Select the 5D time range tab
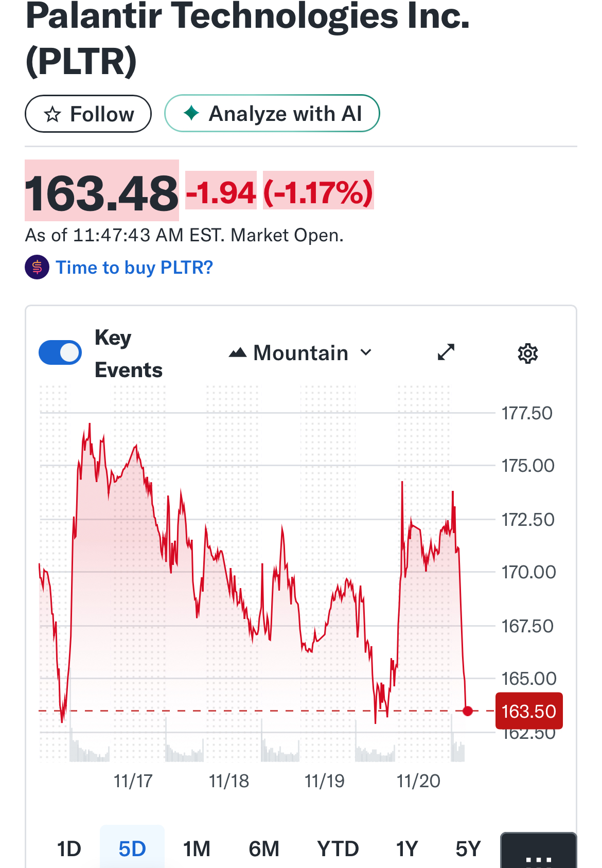Screen dimensions: 602x868 132,849
